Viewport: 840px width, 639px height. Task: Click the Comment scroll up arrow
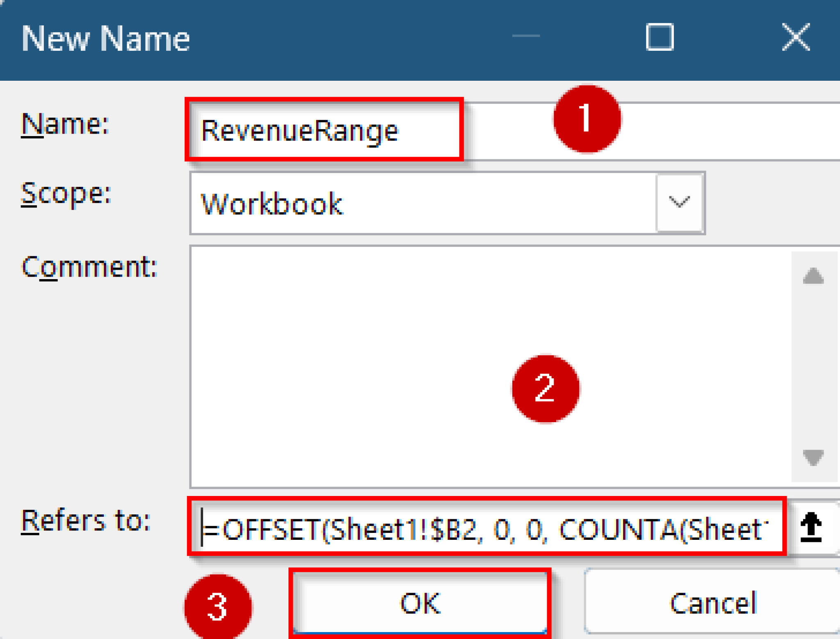(813, 276)
